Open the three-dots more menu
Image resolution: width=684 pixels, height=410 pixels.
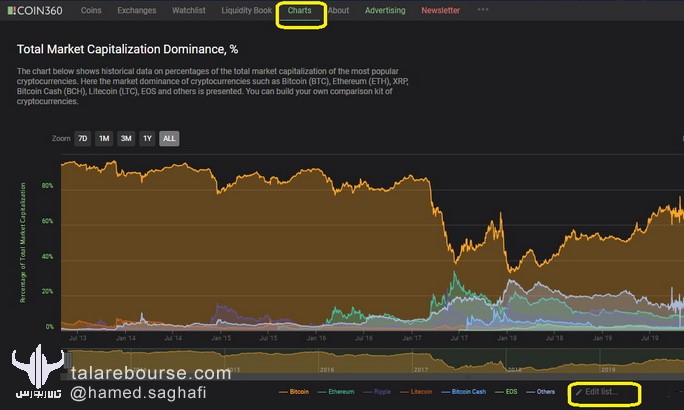click(x=482, y=10)
